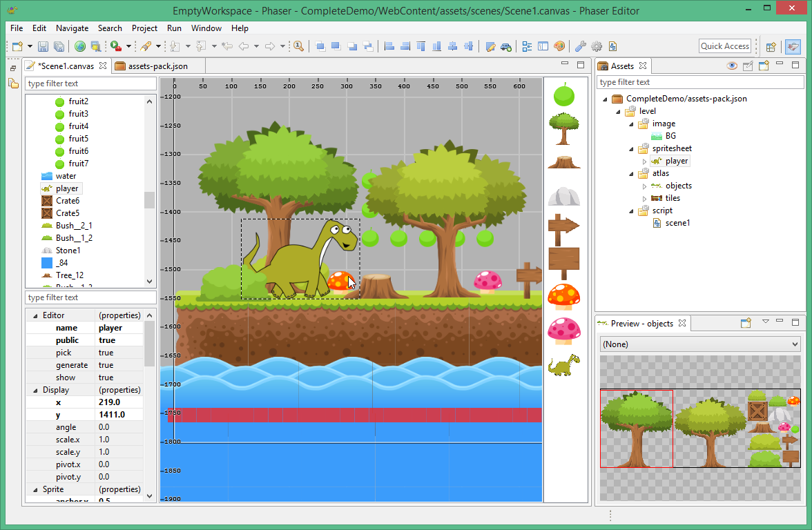Click the layout panels toolbar icon
This screenshot has width=812, height=530.
coord(543,47)
